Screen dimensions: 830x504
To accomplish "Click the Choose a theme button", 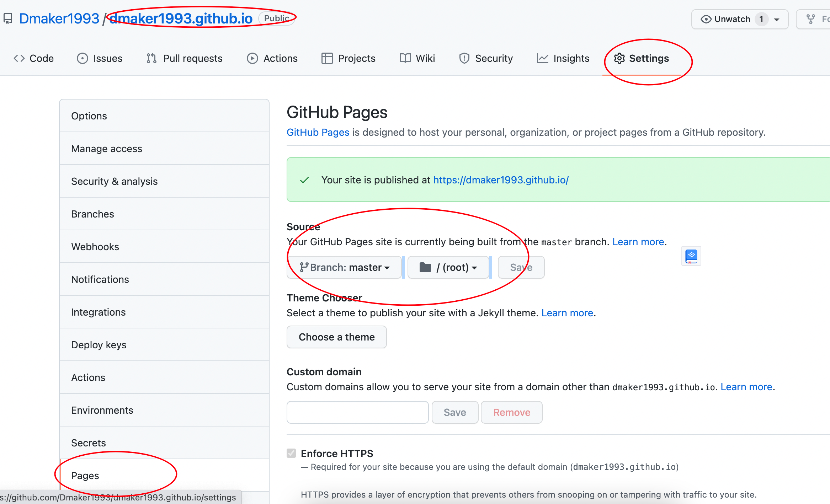I will [x=336, y=337].
